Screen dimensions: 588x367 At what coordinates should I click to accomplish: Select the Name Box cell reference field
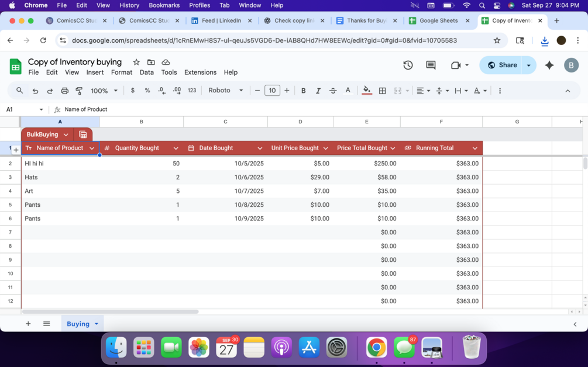coord(25,109)
